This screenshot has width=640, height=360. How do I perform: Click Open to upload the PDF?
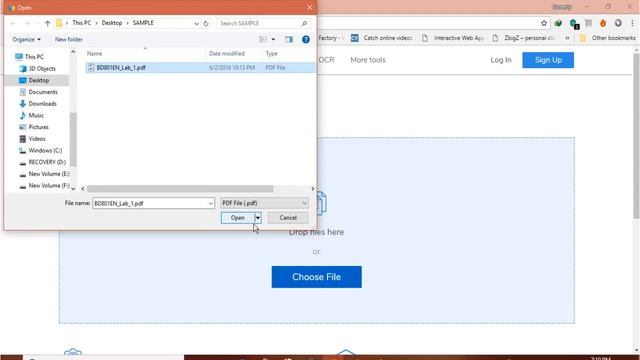click(x=238, y=218)
